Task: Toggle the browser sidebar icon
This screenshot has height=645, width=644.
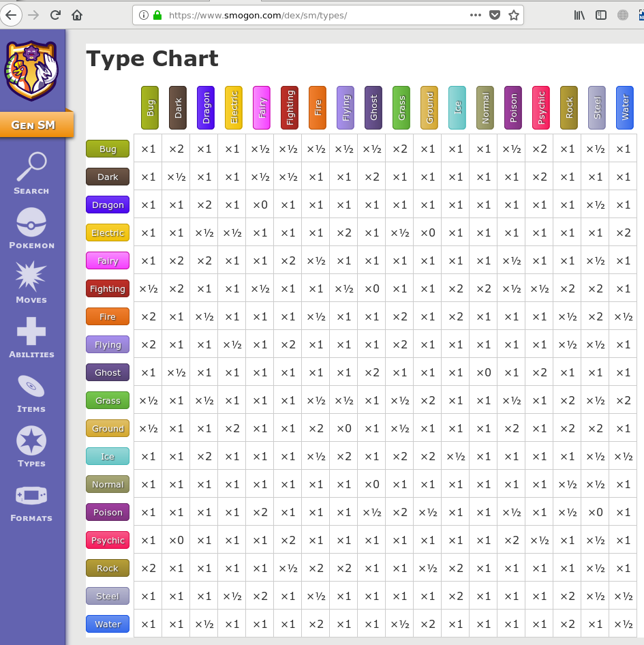Action: pyautogui.click(x=601, y=15)
